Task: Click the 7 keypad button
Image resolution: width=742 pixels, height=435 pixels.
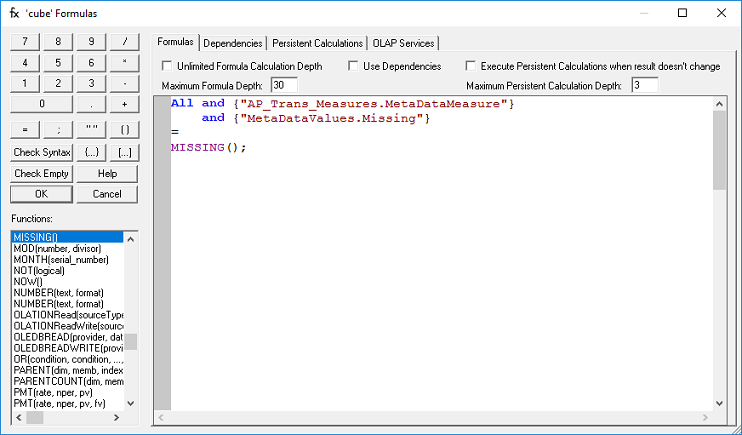Action: pos(25,42)
